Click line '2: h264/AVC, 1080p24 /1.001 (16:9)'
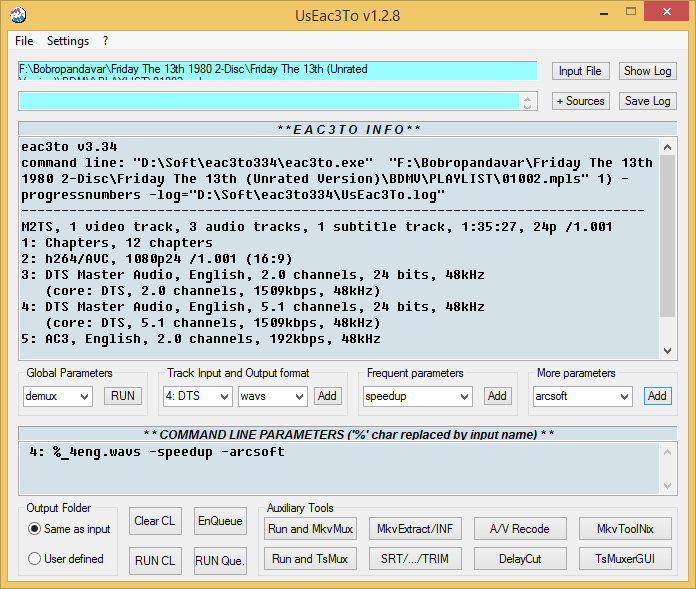The height and width of the screenshot is (589, 696). [157, 259]
